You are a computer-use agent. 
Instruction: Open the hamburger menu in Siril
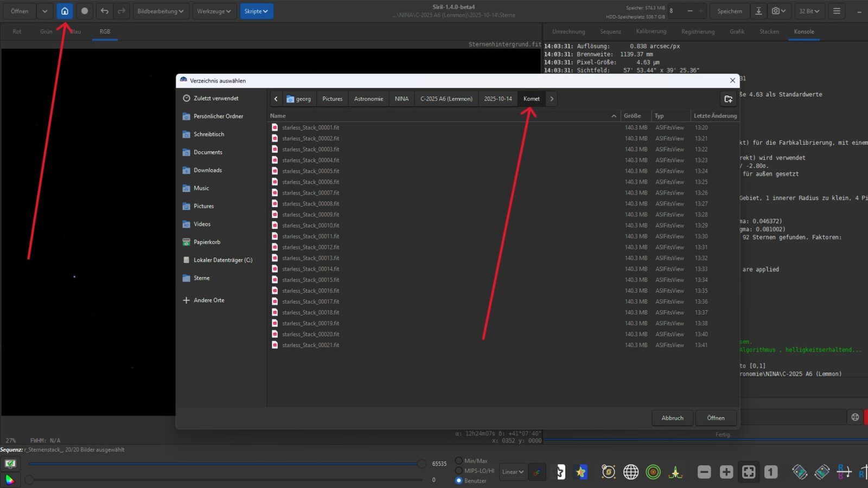837,11
